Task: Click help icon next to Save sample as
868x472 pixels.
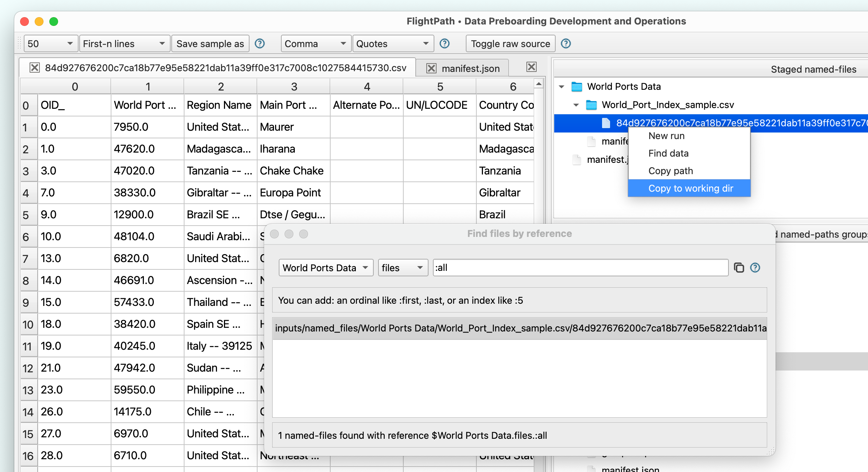Action: point(260,44)
